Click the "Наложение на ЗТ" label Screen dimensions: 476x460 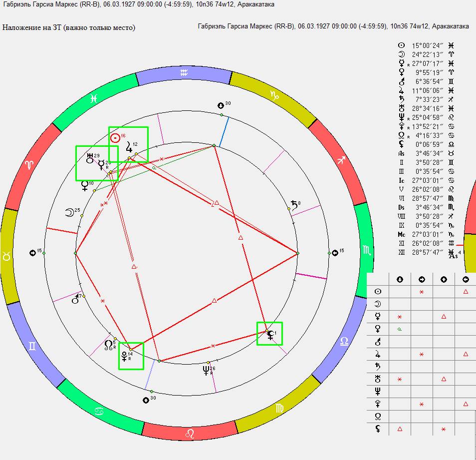(x=69, y=27)
